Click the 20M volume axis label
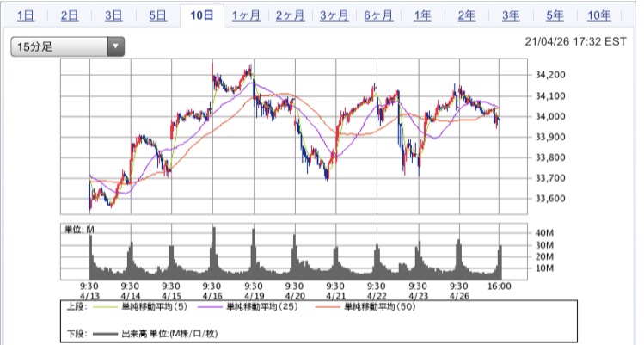Image resolution: width=644 pixels, height=345 pixels. [544, 256]
